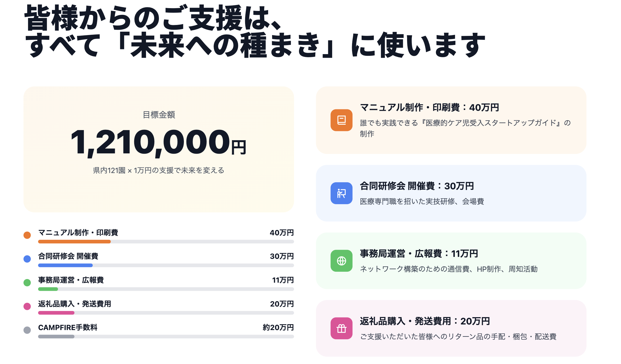
Task: Click the green 事務局運営 progress bar
Action: point(48,289)
